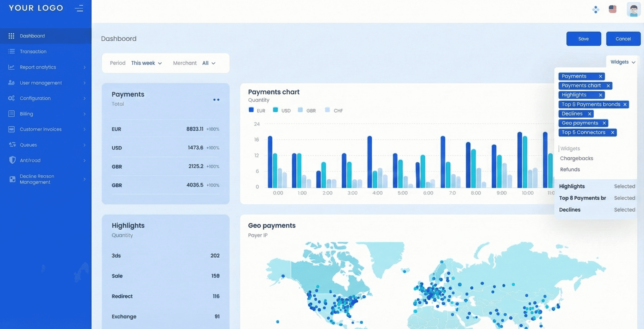
Task: Click the Save button
Action: tap(583, 39)
